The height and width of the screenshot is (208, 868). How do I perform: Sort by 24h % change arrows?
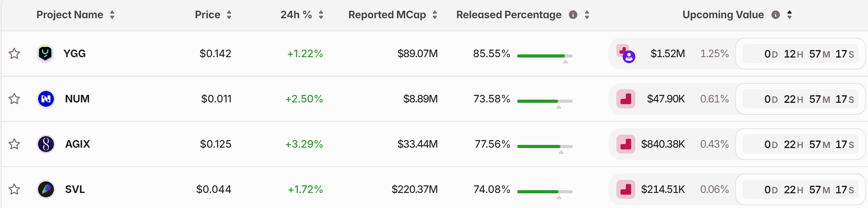tap(321, 15)
